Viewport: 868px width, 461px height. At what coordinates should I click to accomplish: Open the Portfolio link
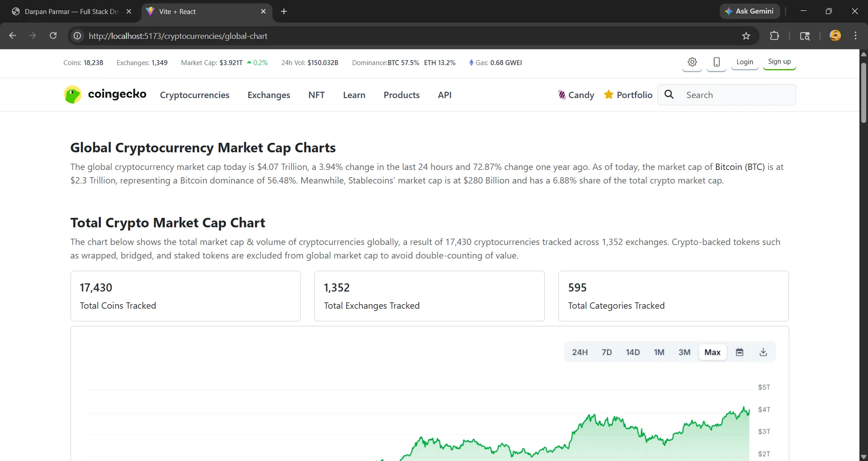(634, 95)
